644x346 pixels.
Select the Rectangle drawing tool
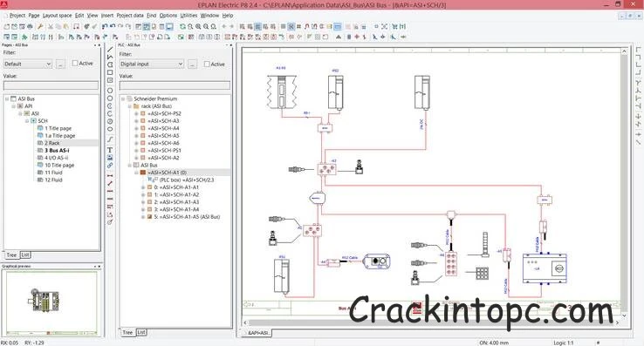(110, 72)
